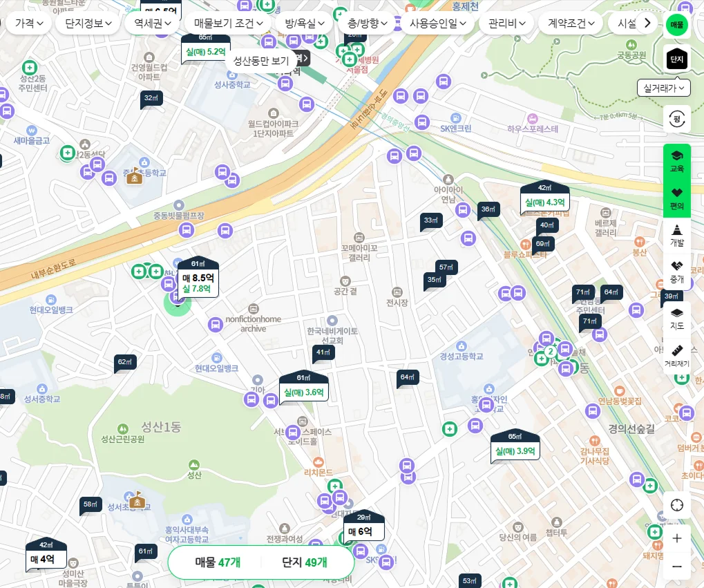The height and width of the screenshot is (588, 704).
Task: Click the 성서중학교 school pin
Action: pyautogui.click(x=42, y=389)
